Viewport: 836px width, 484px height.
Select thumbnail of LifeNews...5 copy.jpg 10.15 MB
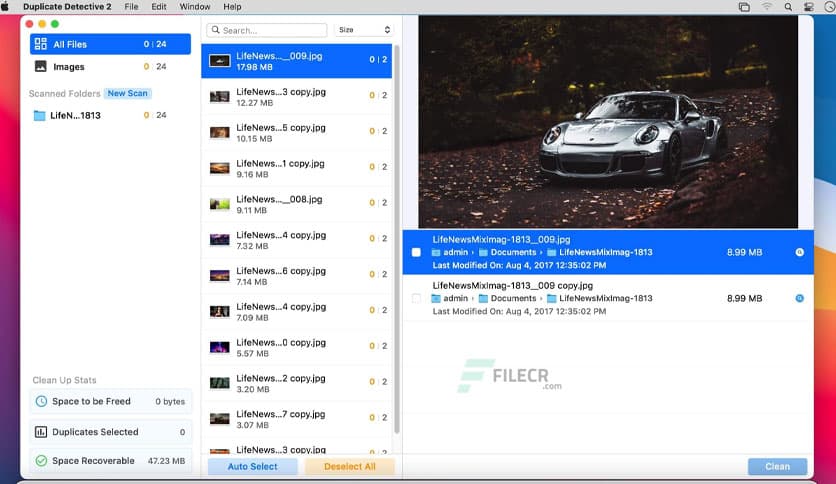pos(220,132)
